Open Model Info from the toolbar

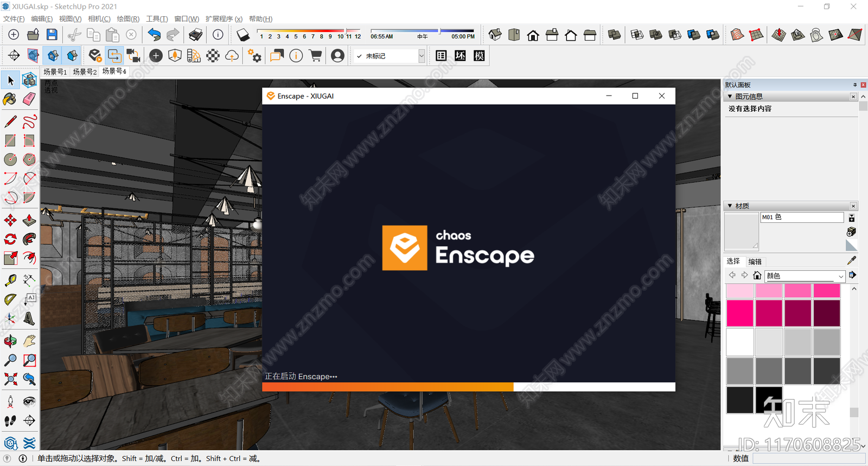pos(218,35)
